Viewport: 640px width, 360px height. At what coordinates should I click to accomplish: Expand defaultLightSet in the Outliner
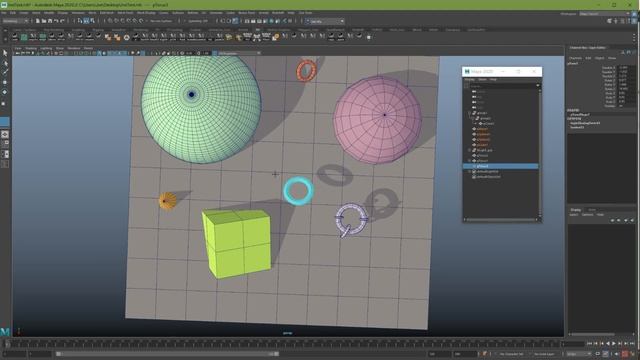(x=469, y=171)
